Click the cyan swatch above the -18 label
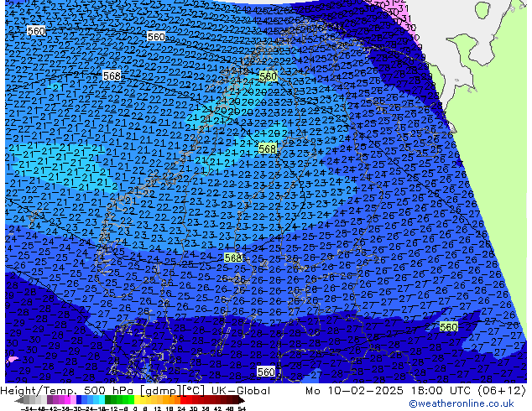 tap(102, 400)
